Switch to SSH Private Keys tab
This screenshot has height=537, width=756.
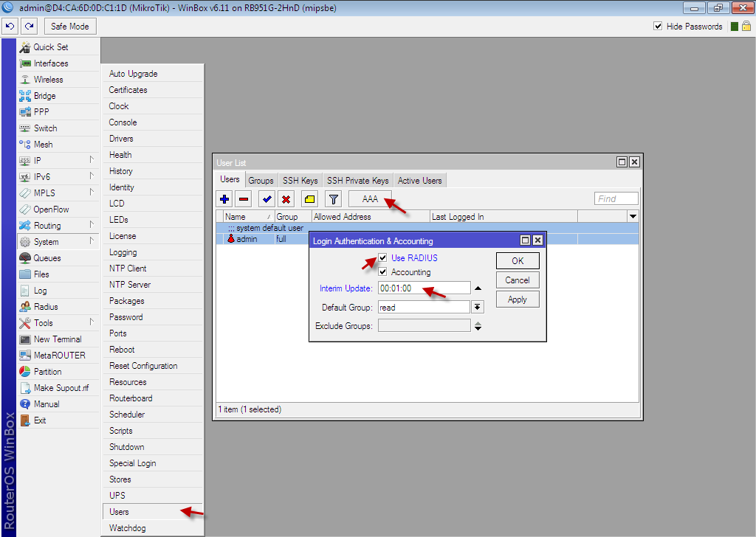pyautogui.click(x=358, y=181)
